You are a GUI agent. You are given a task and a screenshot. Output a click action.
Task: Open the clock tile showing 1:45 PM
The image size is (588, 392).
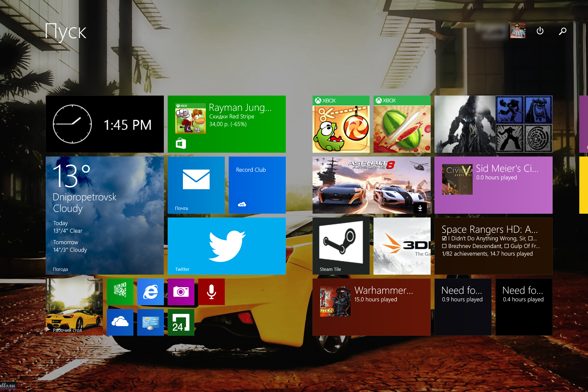105,124
